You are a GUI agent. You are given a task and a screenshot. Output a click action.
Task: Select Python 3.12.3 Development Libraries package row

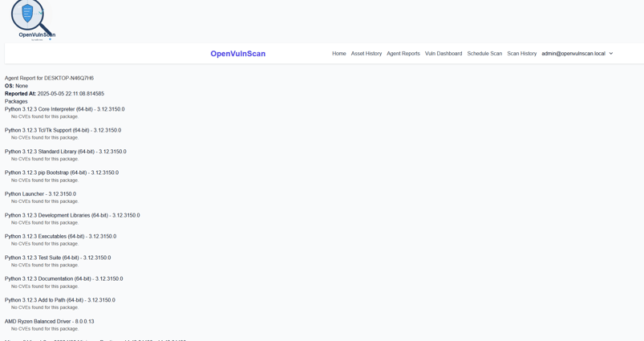[72, 215]
